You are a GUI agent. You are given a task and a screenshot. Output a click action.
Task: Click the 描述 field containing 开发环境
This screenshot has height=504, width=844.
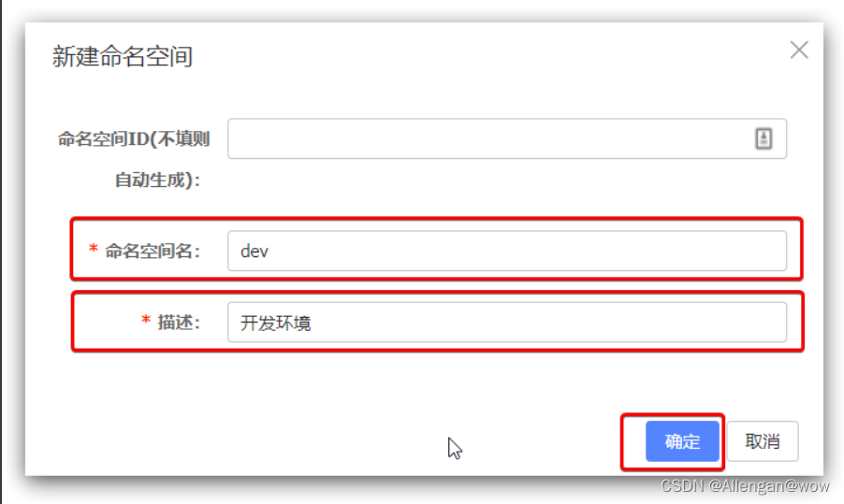click(507, 323)
